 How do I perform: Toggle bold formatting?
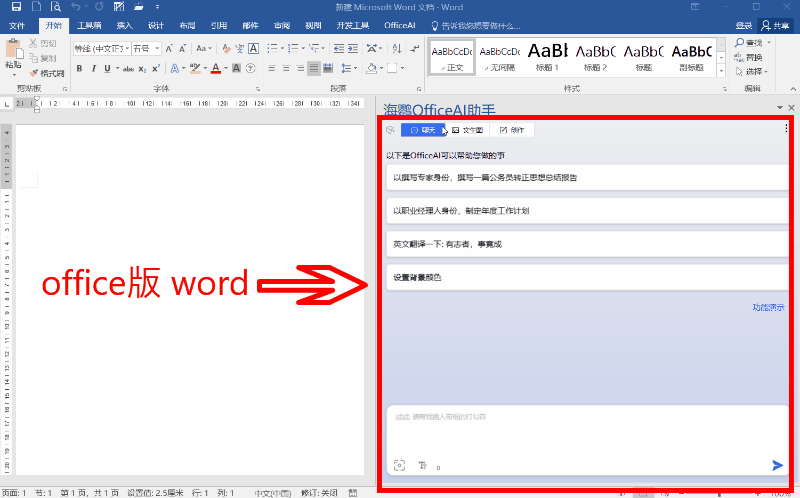click(x=80, y=68)
